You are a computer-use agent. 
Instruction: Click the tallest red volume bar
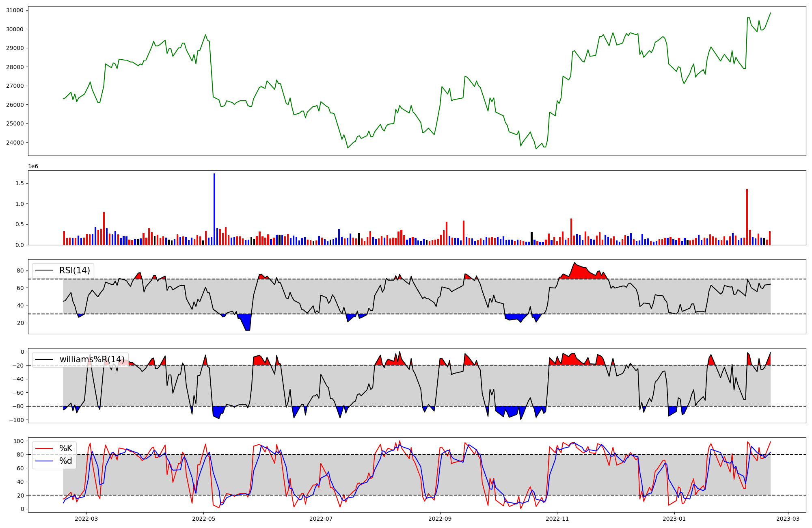747,217
